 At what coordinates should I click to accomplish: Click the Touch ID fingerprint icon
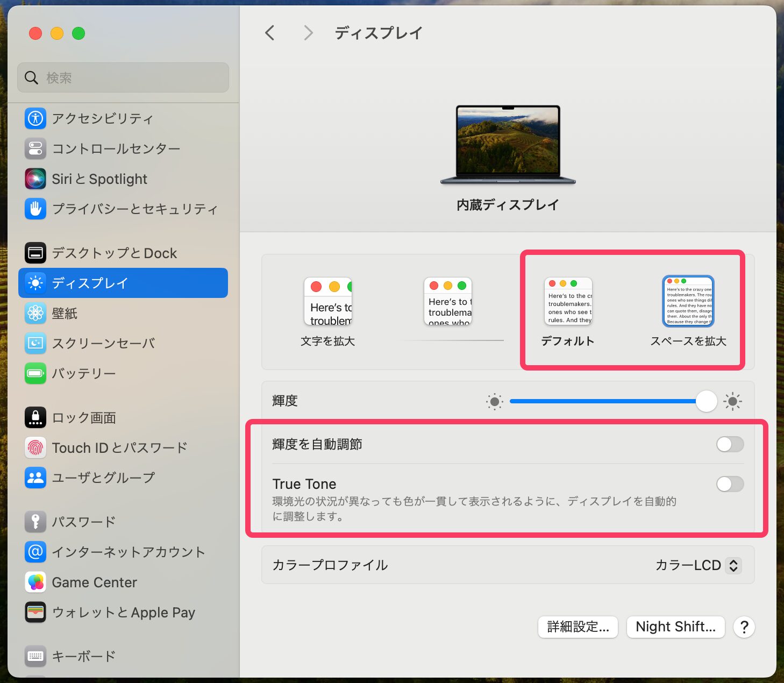(35, 447)
